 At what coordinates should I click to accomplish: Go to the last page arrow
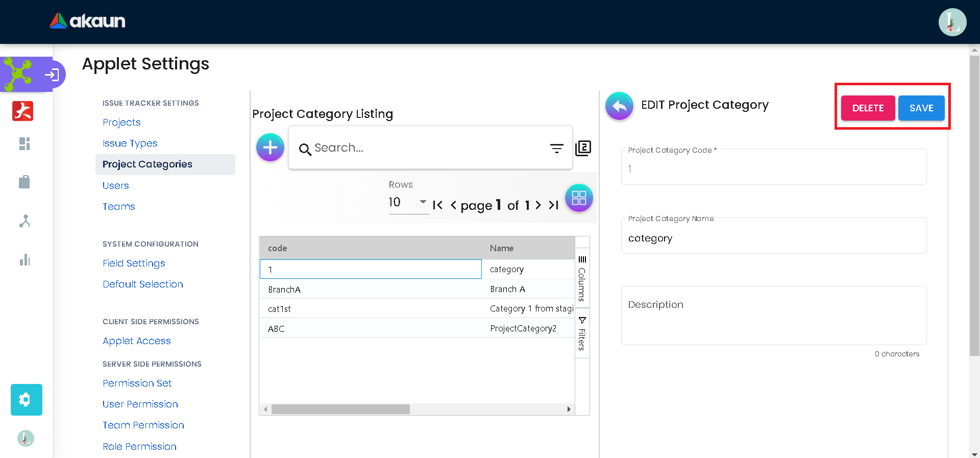click(554, 205)
